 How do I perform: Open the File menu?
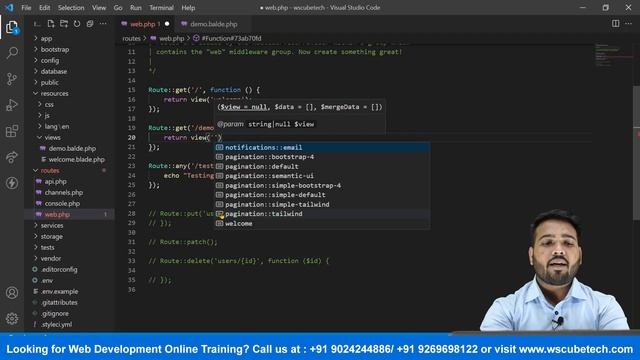[26, 8]
